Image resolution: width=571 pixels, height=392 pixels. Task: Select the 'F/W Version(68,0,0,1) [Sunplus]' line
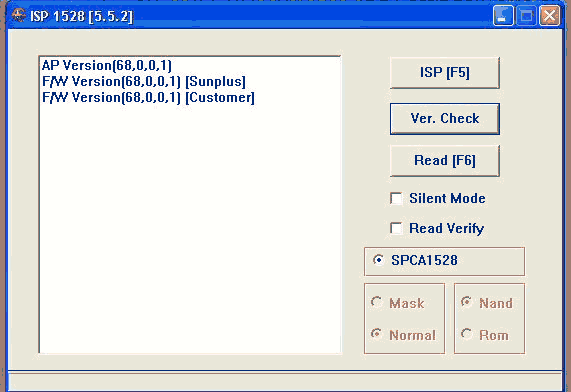(144, 82)
